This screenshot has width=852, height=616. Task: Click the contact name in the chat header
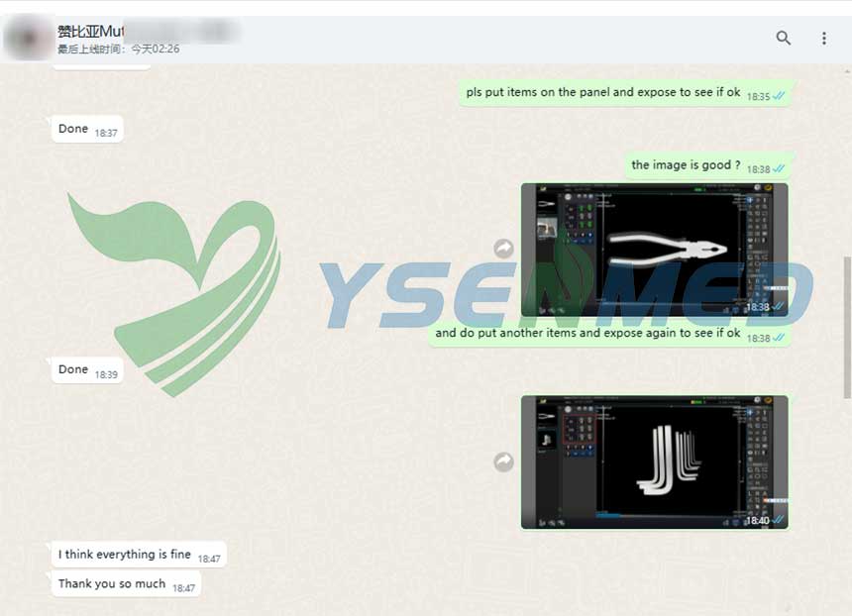pyautogui.click(x=90, y=32)
